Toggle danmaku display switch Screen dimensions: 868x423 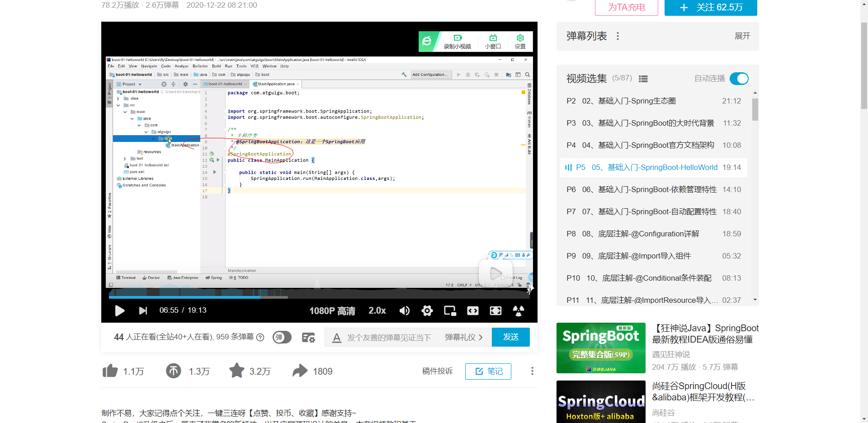point(282,337)
